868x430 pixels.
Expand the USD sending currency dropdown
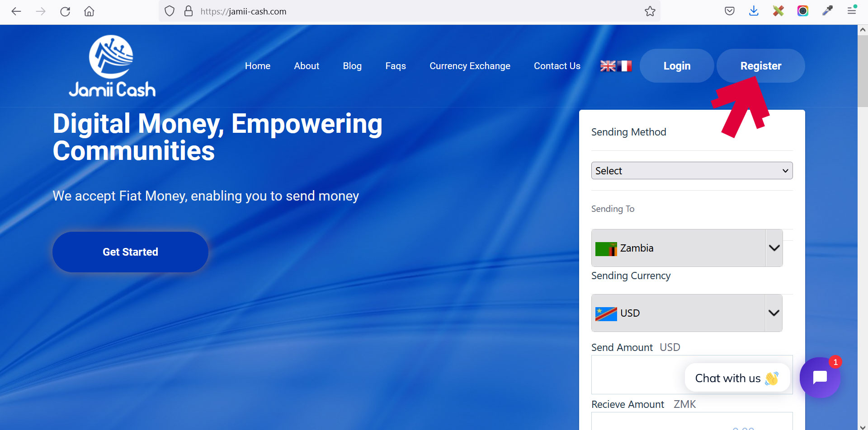(x=774, y=313)
